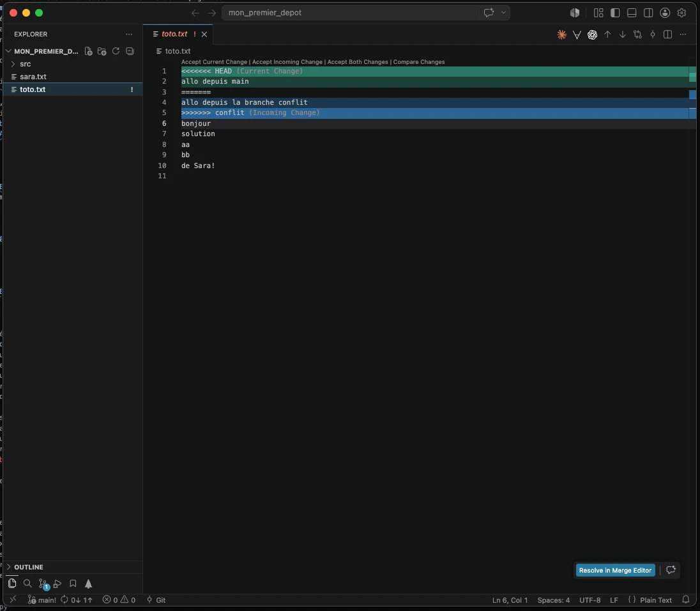Open the Bookmarks view
Screen dimensions: 700x611
tap(73, 584)
